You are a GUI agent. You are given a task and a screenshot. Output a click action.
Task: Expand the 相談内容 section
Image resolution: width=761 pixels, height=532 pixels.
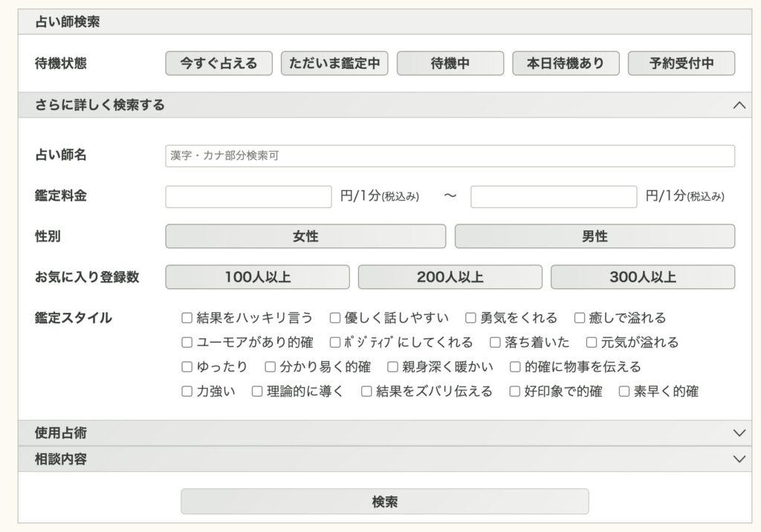[738, 458]
